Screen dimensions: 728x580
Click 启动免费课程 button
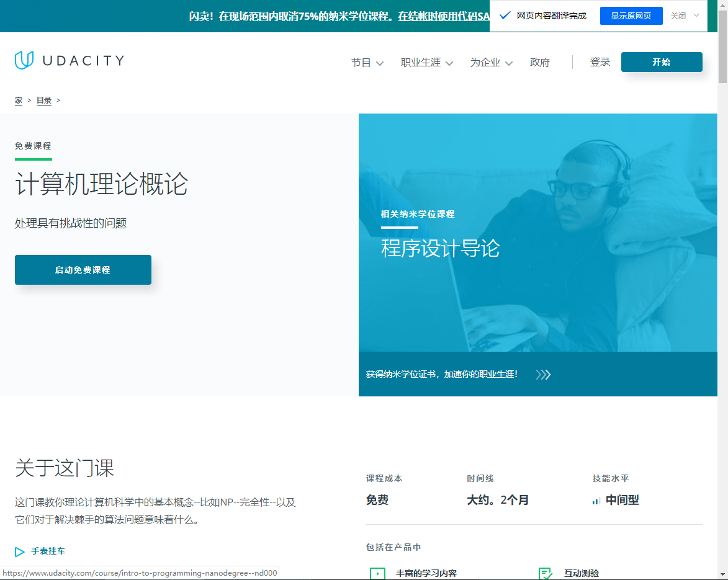click(x=83, y=270)
